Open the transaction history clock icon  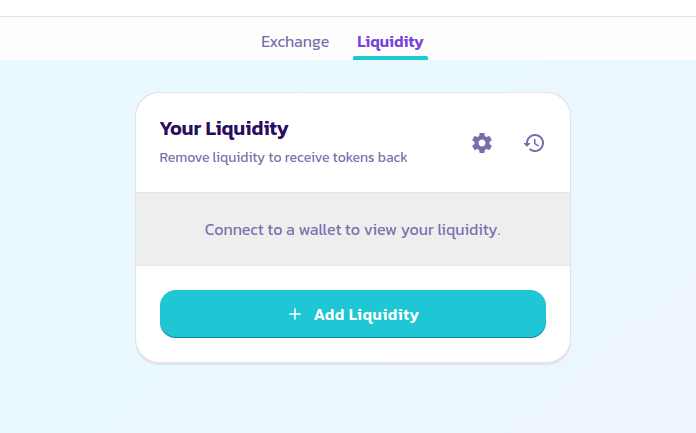tap(534, 143)
